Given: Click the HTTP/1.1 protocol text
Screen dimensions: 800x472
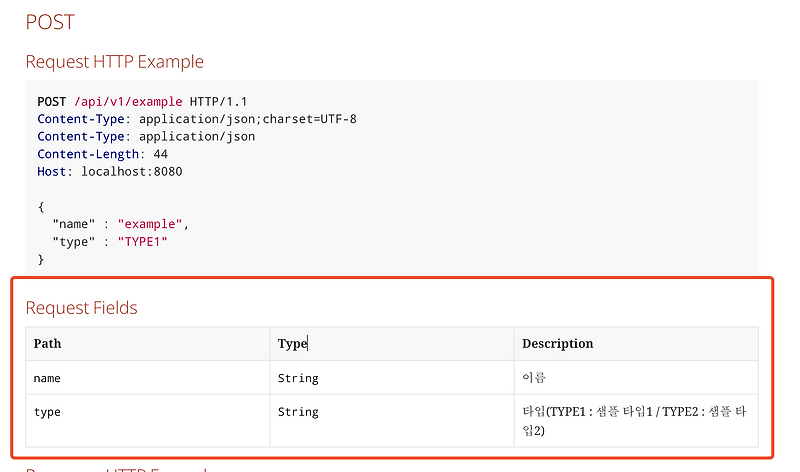Looking at the screenshot, I should point(218,102).
